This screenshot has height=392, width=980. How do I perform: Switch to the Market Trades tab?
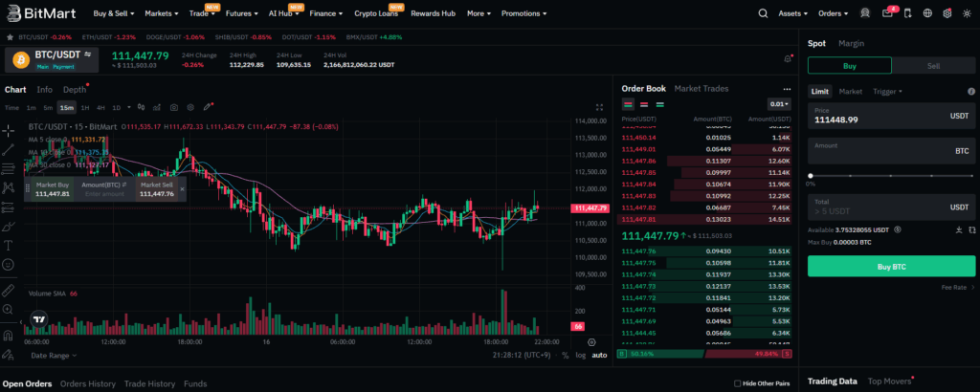702,88
